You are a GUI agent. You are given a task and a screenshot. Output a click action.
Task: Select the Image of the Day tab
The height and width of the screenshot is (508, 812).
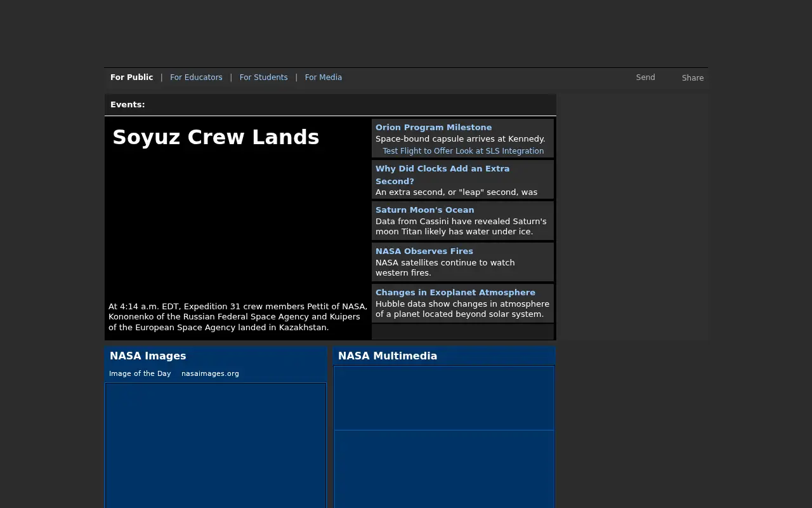click(140, 373)
